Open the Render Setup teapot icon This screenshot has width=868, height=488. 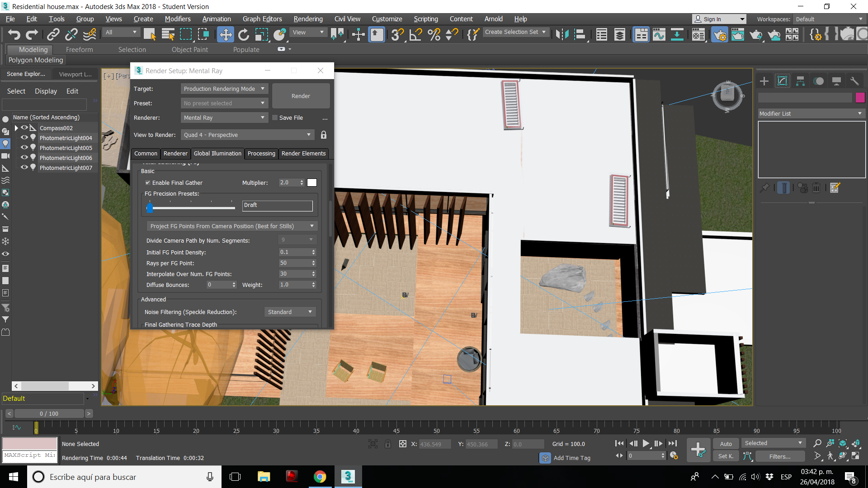(x=719, y=34)
